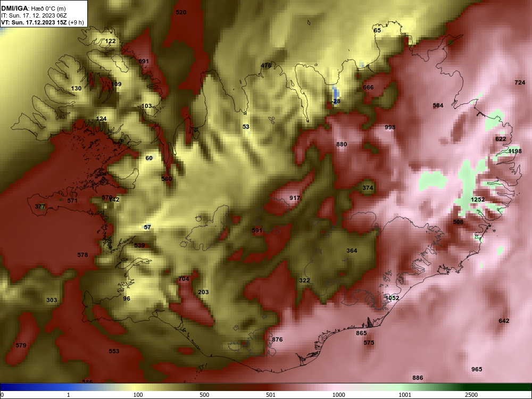Select the 96 value label

click(127, 298)
